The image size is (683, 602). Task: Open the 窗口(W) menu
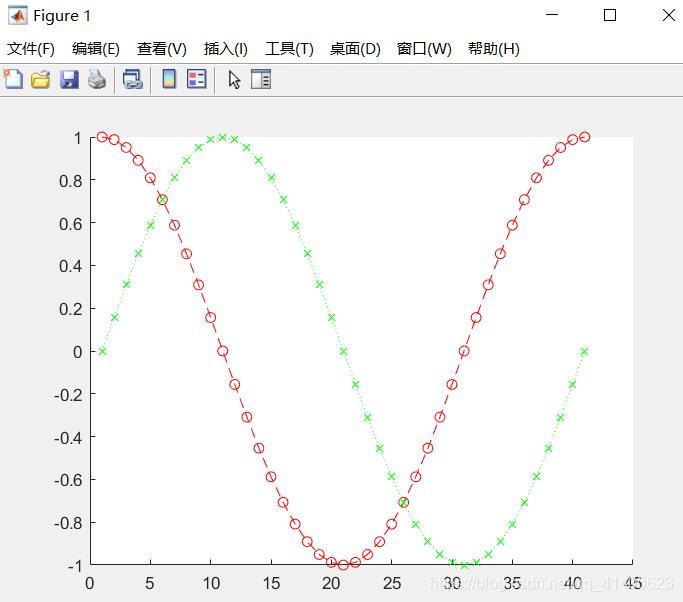[424, 49]
